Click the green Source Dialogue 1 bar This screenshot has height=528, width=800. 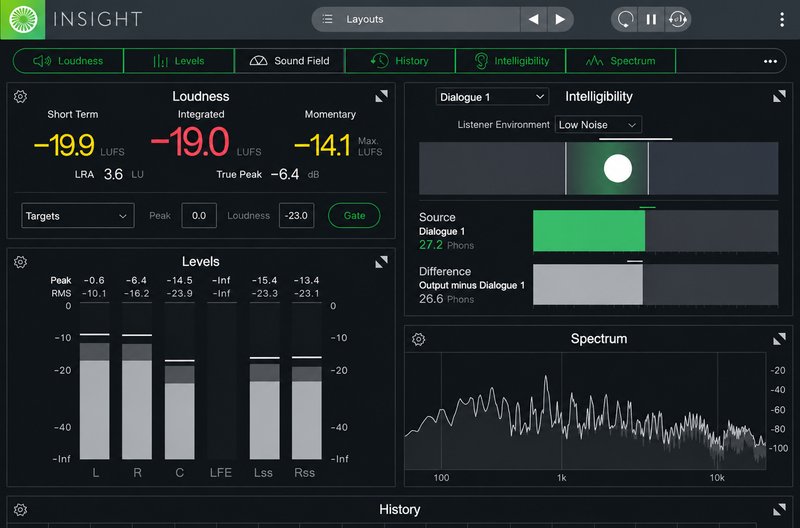tap(589, 231)
